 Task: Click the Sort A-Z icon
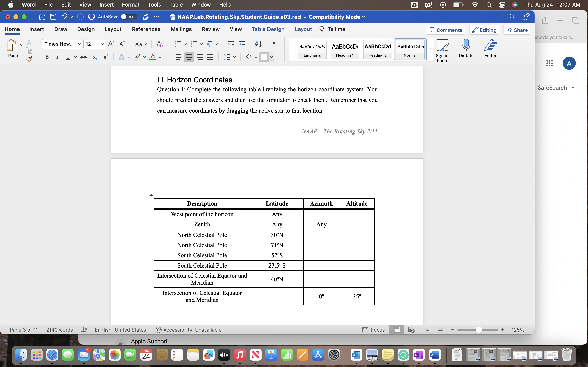point(258,44)
